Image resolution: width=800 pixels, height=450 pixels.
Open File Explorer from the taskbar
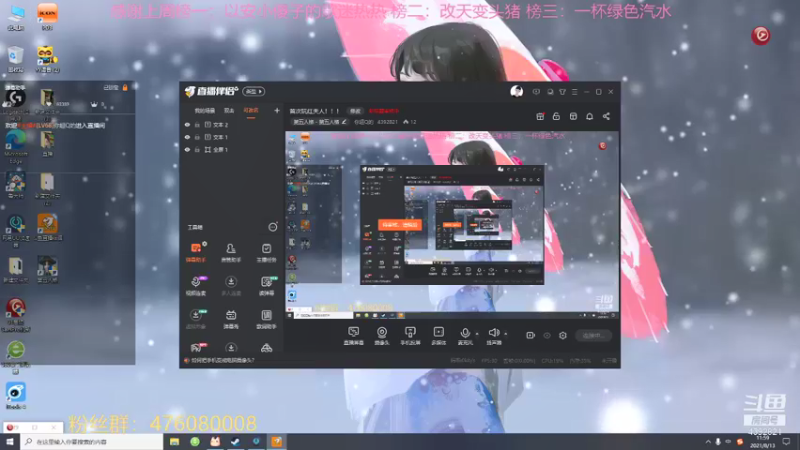(174, 442)
